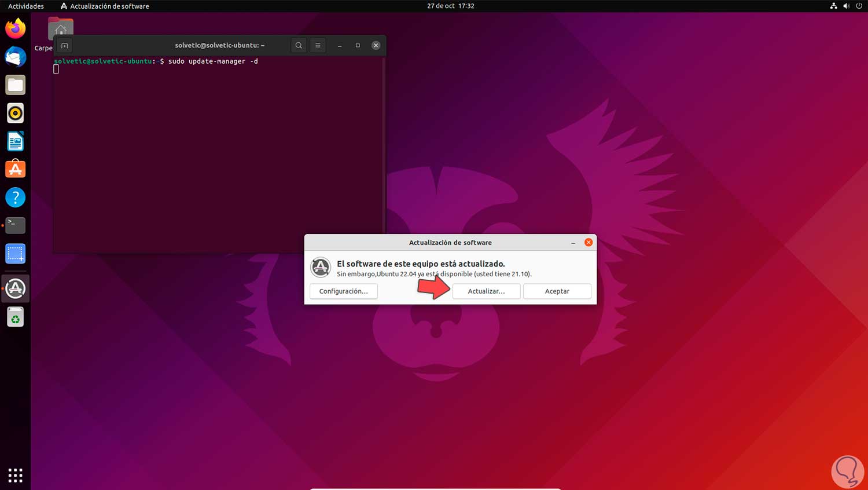Click the updater icon in the dialog

pos(321,267)
